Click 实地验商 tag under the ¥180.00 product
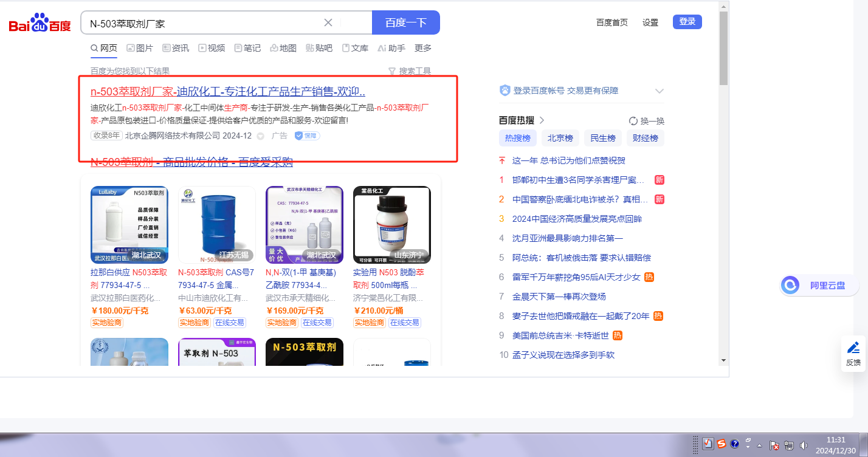This screenshot has height=457, width=868. pos(107,323)
